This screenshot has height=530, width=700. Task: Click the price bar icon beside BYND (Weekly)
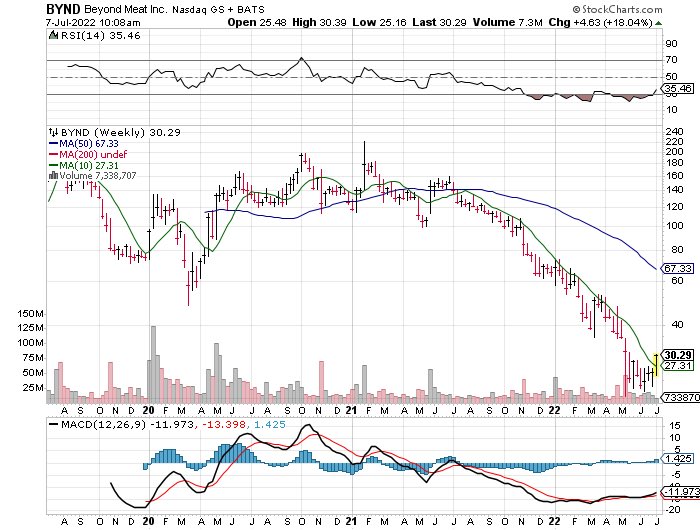(x=54, y=132)
